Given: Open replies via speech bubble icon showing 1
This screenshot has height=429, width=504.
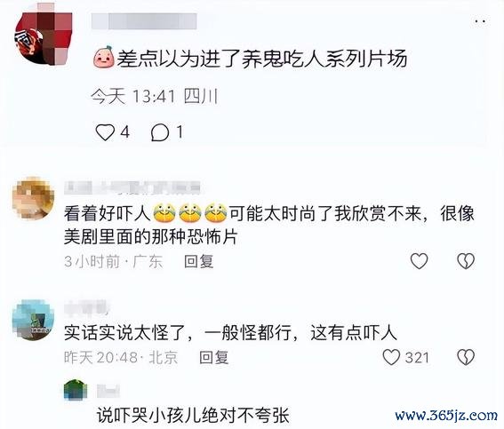Looking at the screenshot, I should [160, 132].
